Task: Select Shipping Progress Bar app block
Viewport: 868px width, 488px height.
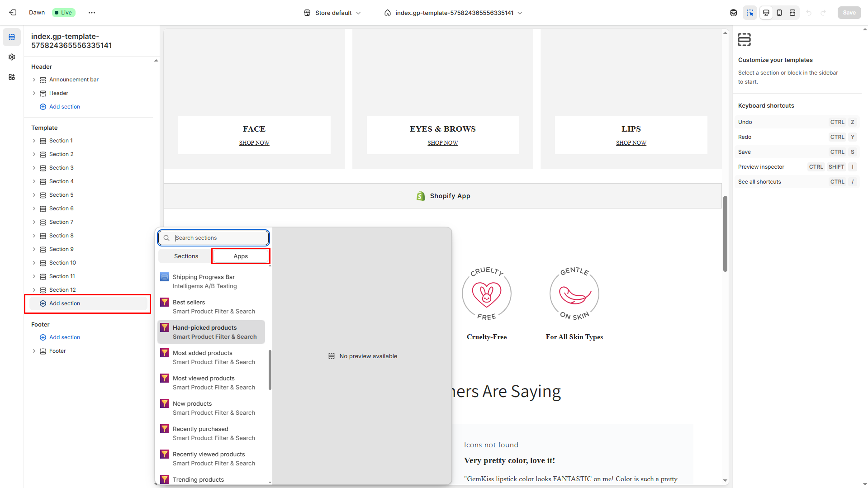Action: (x=211, y=281)
